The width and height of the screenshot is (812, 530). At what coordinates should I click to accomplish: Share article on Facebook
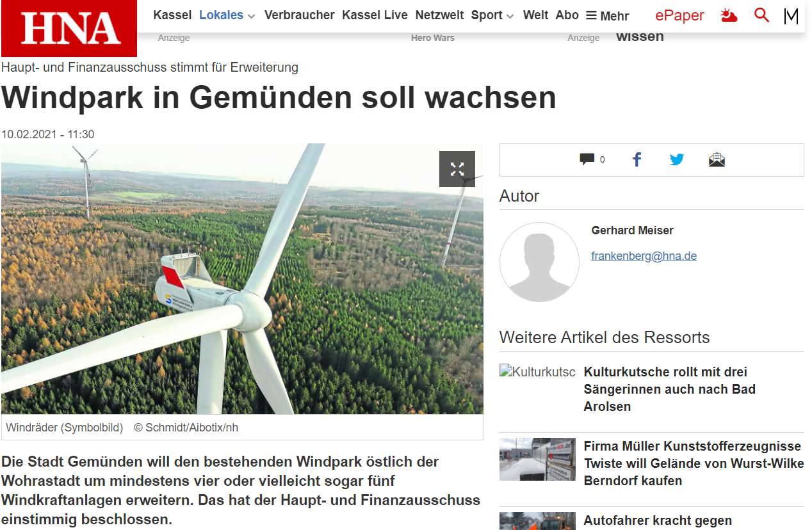(x=637, y=159)
